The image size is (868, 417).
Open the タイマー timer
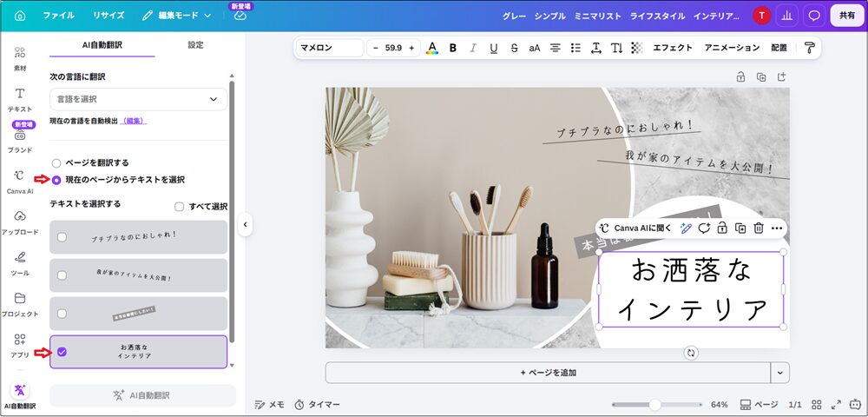coord(317,405)
